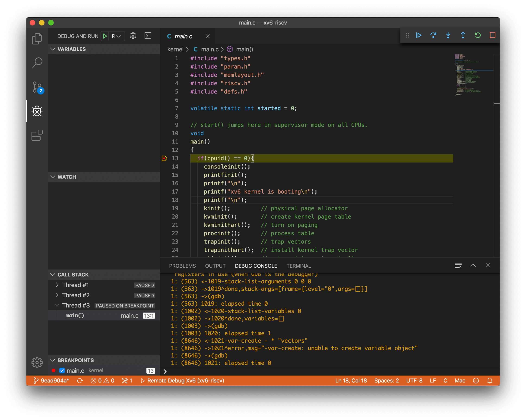The height and width of the screenshot is (420, 526).
Task: Switch to the TERMINAL panel tab
Action: click(298, 266)
